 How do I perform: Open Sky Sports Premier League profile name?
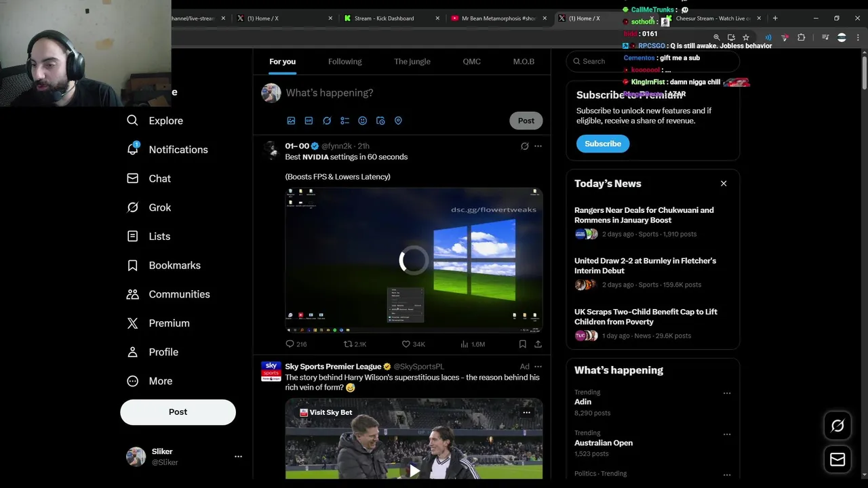(x=333, y=367)
